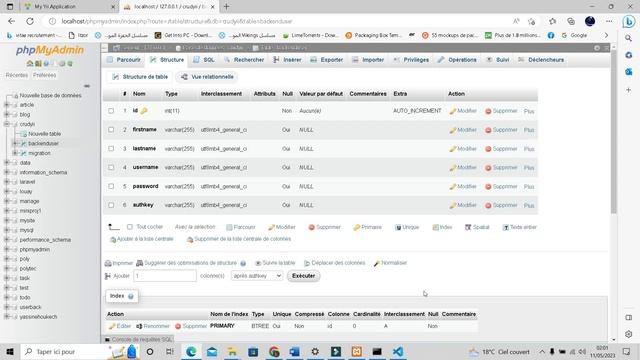Open Bing chat icon in Edge sidebar

point(629,21)
